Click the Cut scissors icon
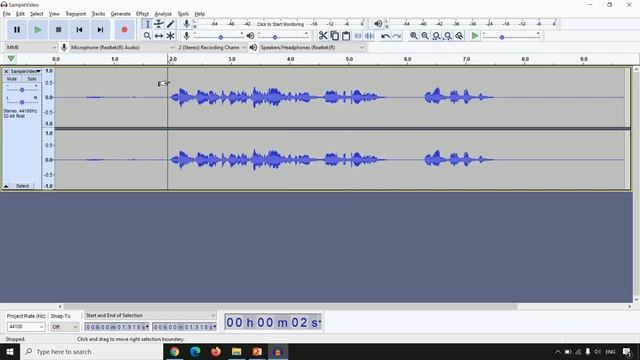 (323, 36)
